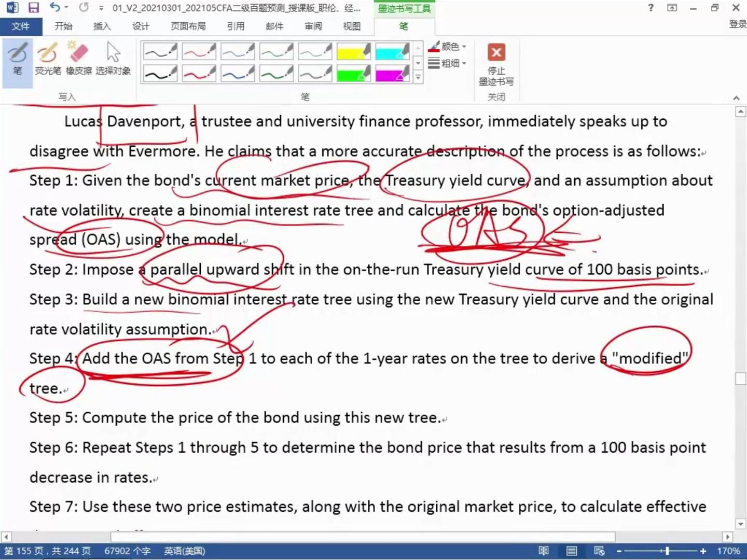
Task: Click the Select Objects cursor tool
Action: pos(113,59)
